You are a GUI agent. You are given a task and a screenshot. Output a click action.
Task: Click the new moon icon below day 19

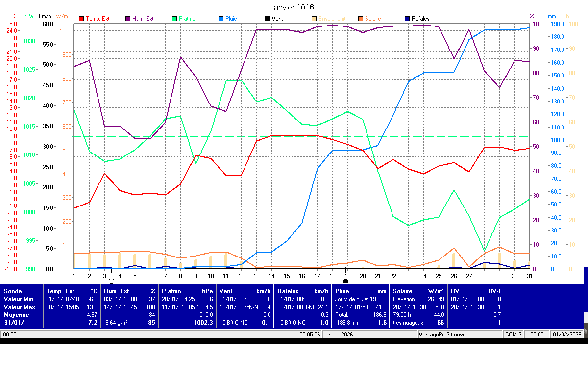pos(346,281)
